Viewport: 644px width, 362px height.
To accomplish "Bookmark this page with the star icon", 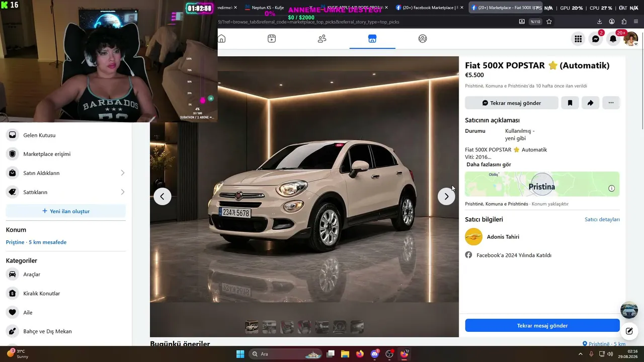I will coord(549,22).
